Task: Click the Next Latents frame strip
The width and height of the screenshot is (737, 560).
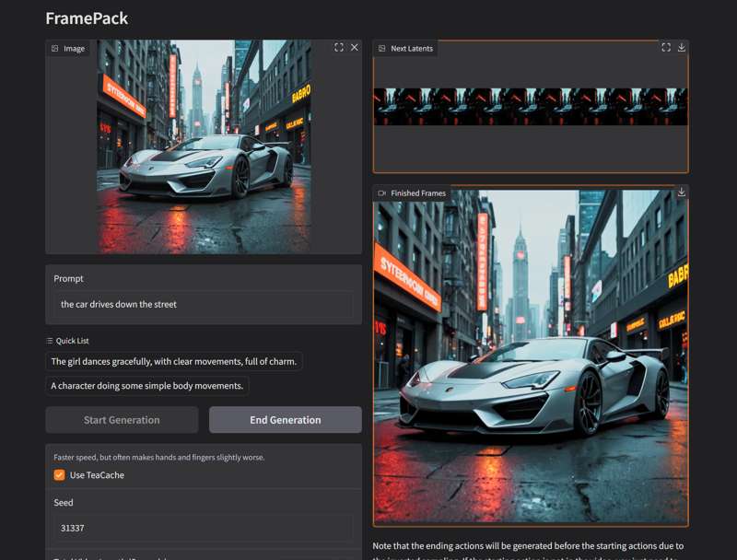Action: pos(530,107)
